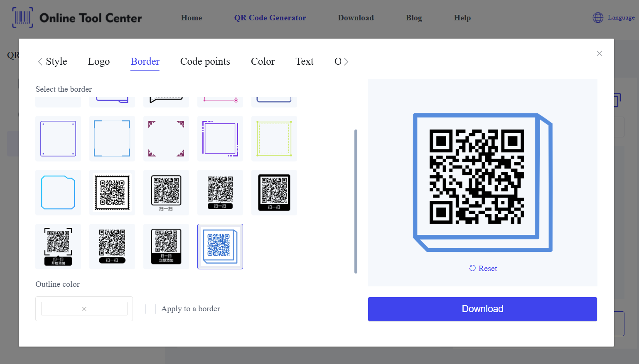Switch to the Color tab
This screenshot has height=364, width=639.
pos(263,61)
